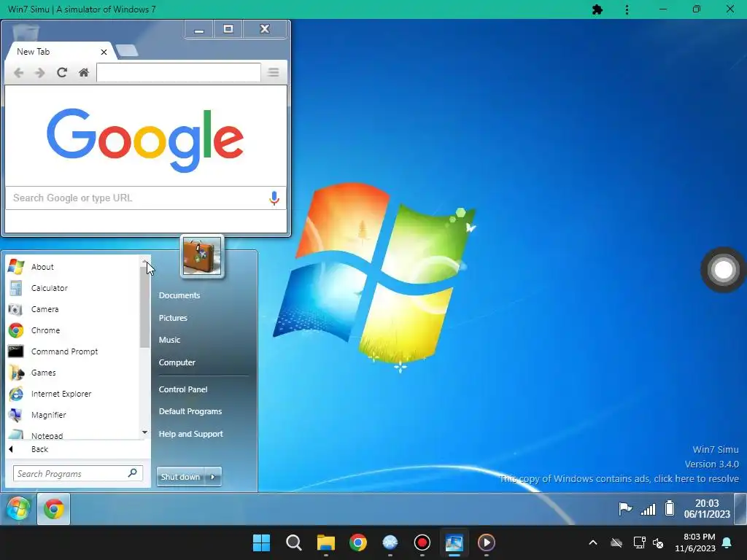Click Google logo in Chrome window
747x560 pixels.
point(145,140)
